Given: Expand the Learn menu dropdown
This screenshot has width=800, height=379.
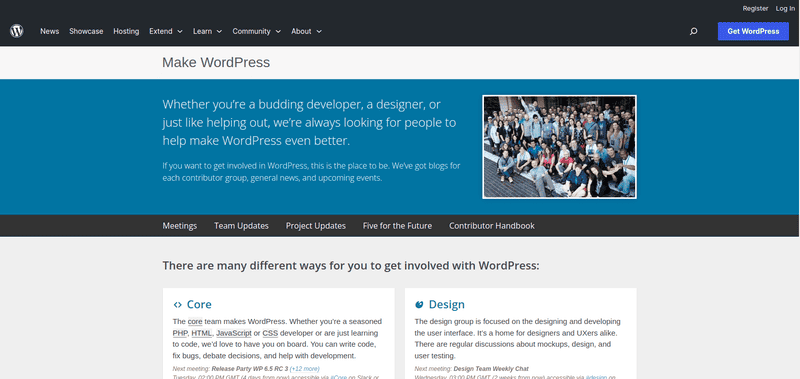Looking at the screenshot, I should [208, 31].
